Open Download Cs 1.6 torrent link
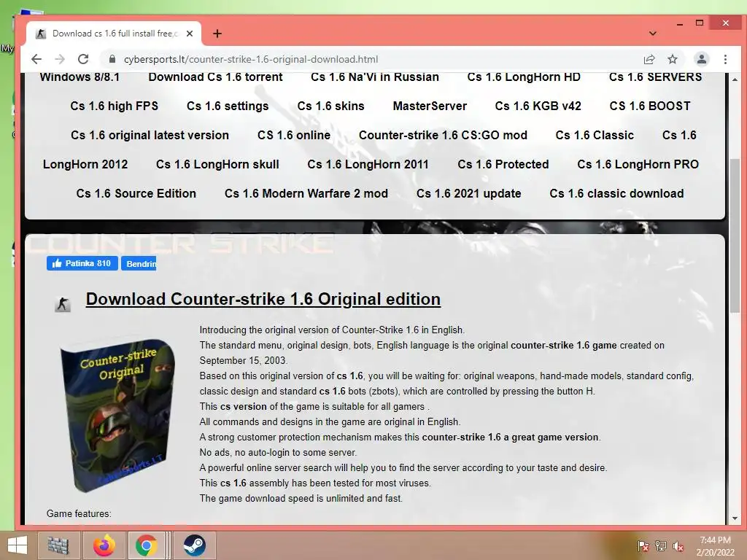 215,77
